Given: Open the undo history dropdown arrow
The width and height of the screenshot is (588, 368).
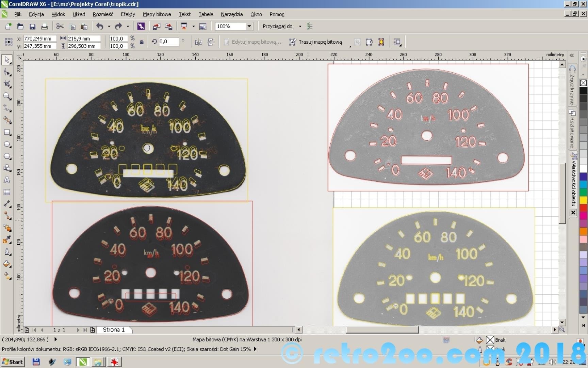Looking at the screenshot, I should coord(109,26).
